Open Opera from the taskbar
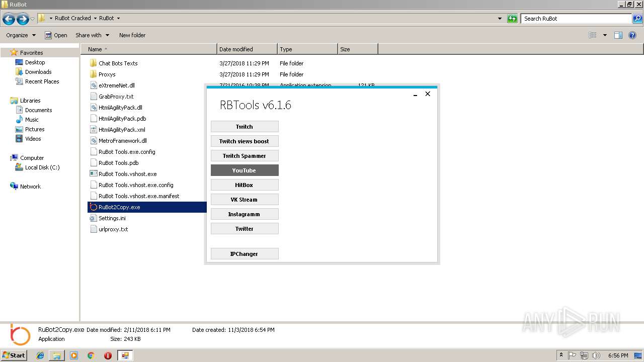644x362 pixels. [108, 355]
